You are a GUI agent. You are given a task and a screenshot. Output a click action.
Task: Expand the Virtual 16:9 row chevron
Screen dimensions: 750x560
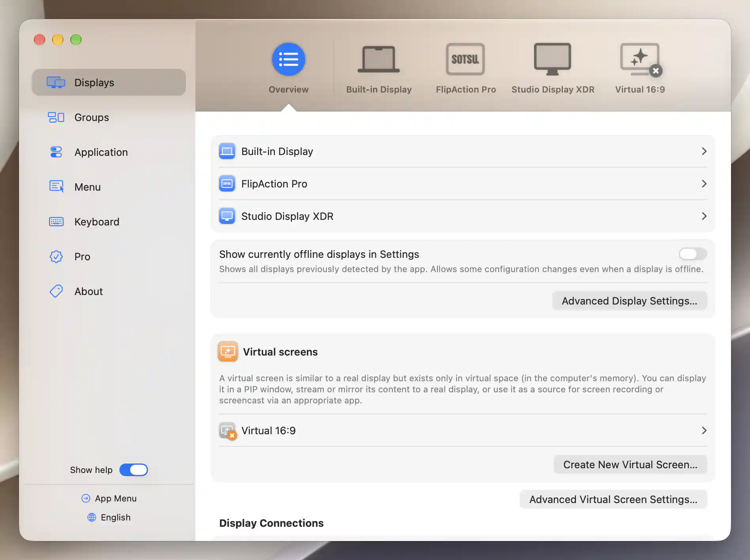pyautogui.click(x=704, y=431)
